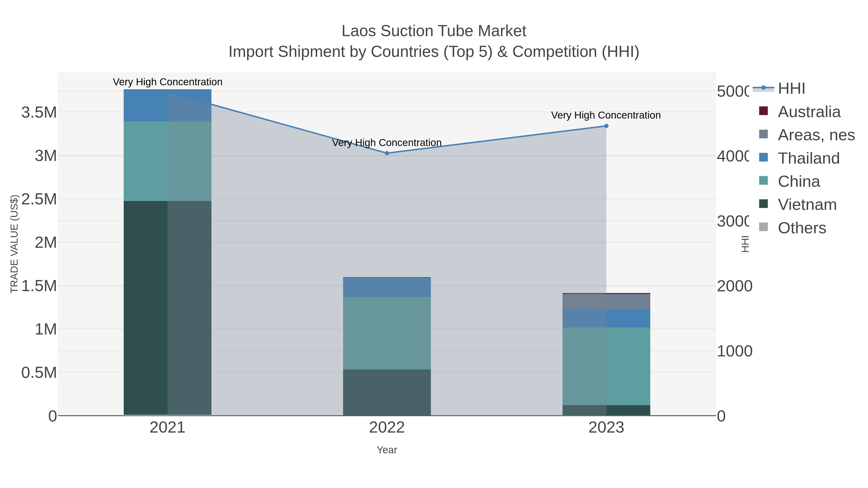Image resolution: width=868 pixels, height=488 pixels.
Task: Toggle the China legend entry
Action: coord(789,181)
